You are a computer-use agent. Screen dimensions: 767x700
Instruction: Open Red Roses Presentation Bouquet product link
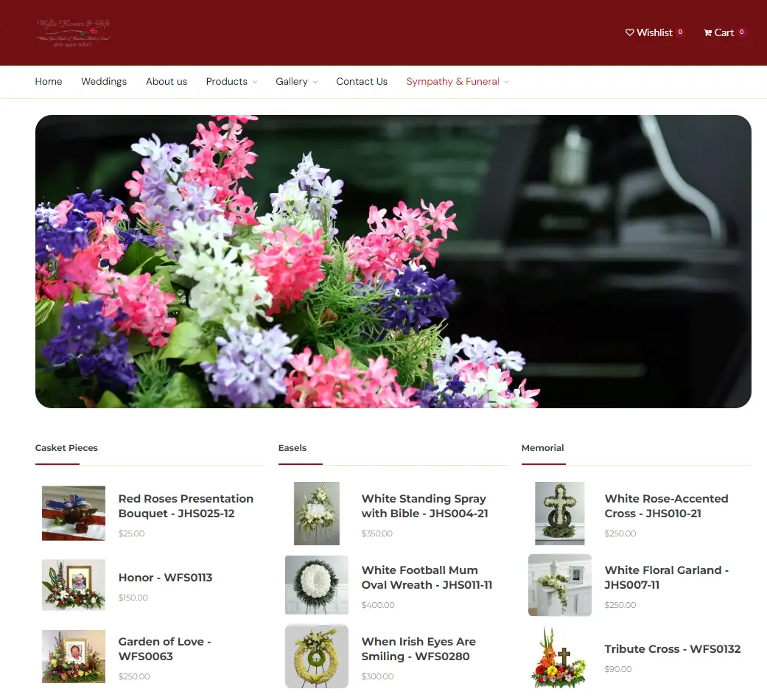[x=186, y=506]
